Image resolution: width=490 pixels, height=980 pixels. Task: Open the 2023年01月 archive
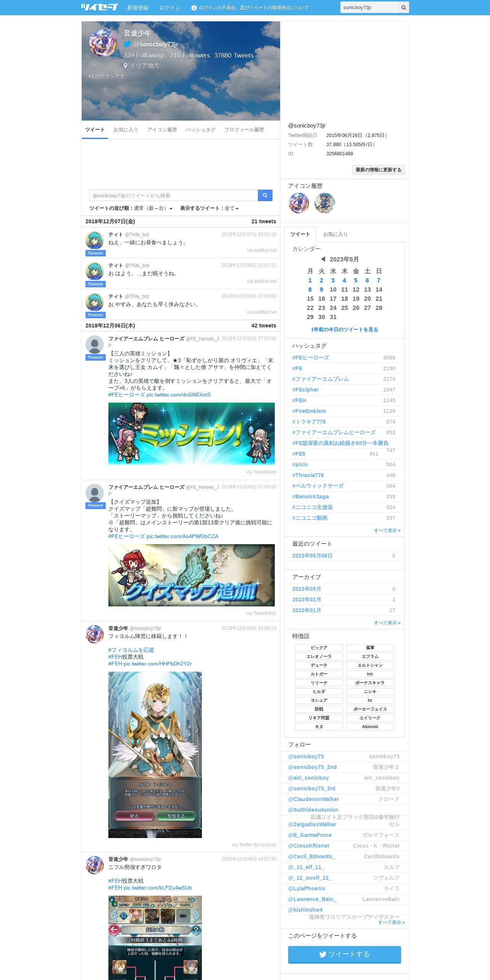tap(306, 610)
